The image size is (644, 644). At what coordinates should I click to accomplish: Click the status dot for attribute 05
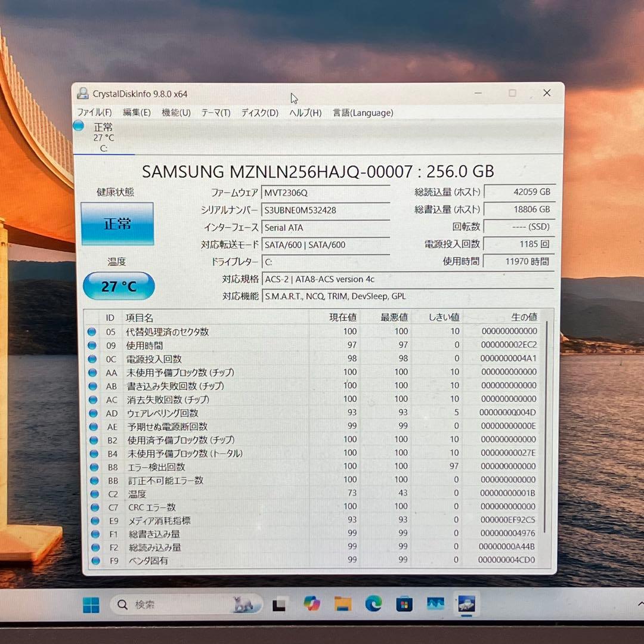(92, 332)
